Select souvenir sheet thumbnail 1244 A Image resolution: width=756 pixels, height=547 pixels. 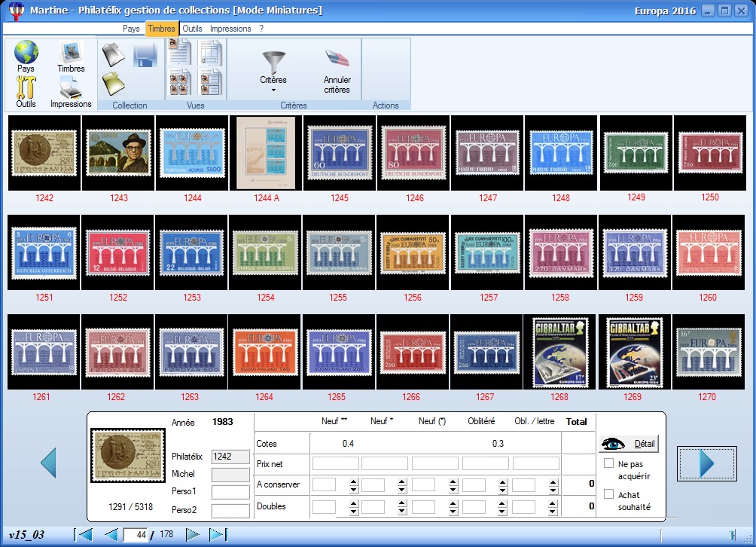(x=266, y=152)
